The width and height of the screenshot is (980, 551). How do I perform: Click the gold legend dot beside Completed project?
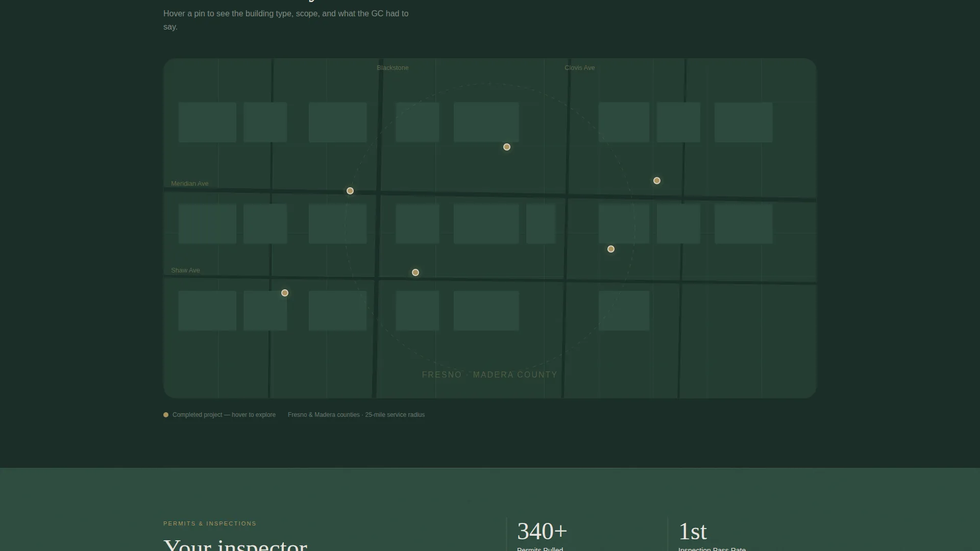(x=166, y=415)
